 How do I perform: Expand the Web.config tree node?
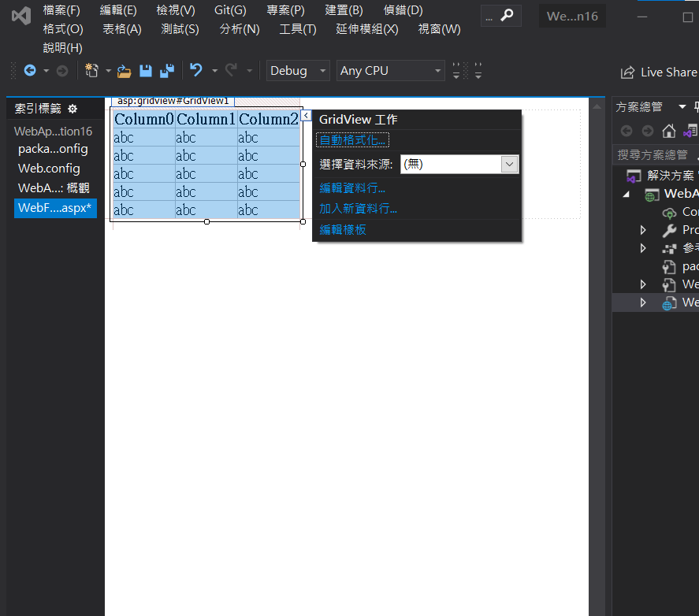pos(643,284)
